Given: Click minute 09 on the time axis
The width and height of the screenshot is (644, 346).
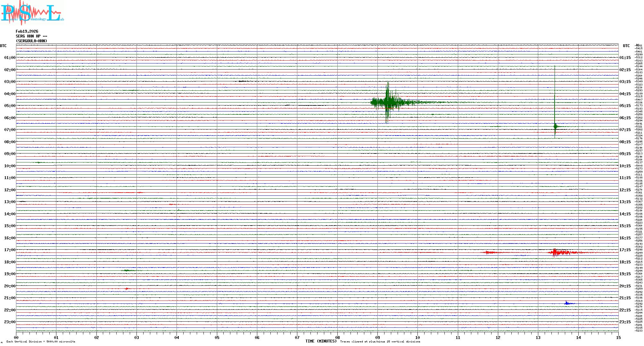Looking at the screenshot, I should tap(377, 337).
